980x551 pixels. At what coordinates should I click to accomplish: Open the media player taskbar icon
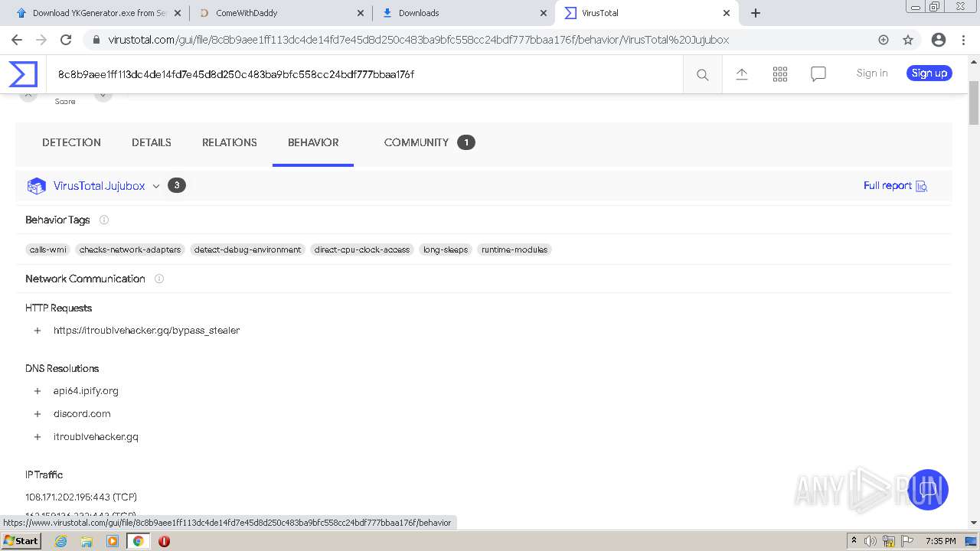pyautogui.click(x=113, y=541)
